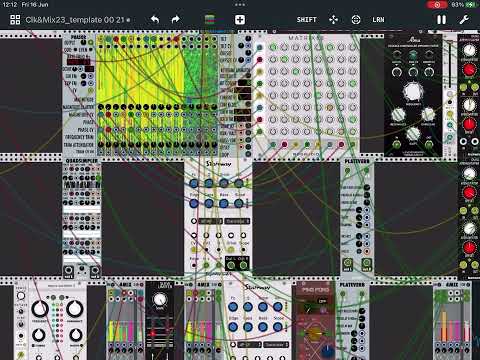The height and width of the screenshot is (360, 480).
Task: Tap the PHASOR module title
Action: [79, 37]
